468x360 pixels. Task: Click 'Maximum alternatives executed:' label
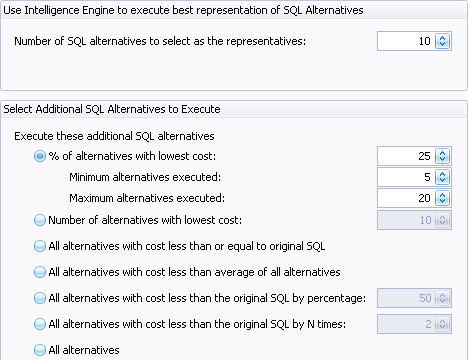click(147, 198)
